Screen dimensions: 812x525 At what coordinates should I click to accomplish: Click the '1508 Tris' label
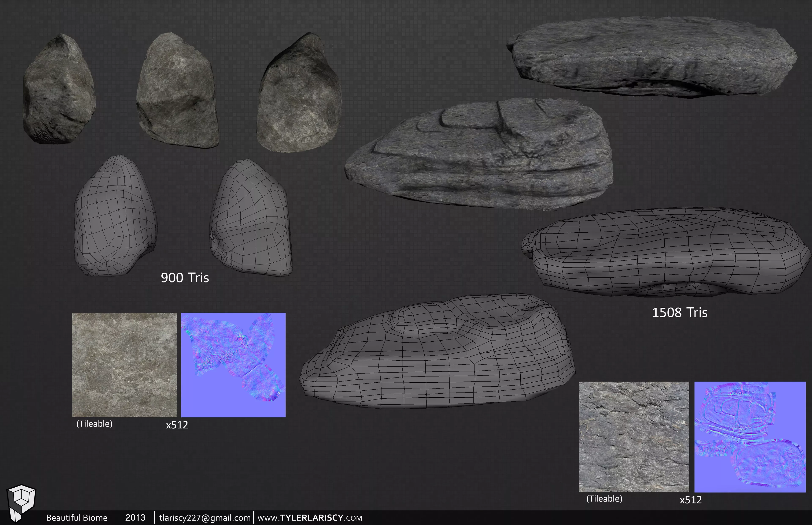679,313
